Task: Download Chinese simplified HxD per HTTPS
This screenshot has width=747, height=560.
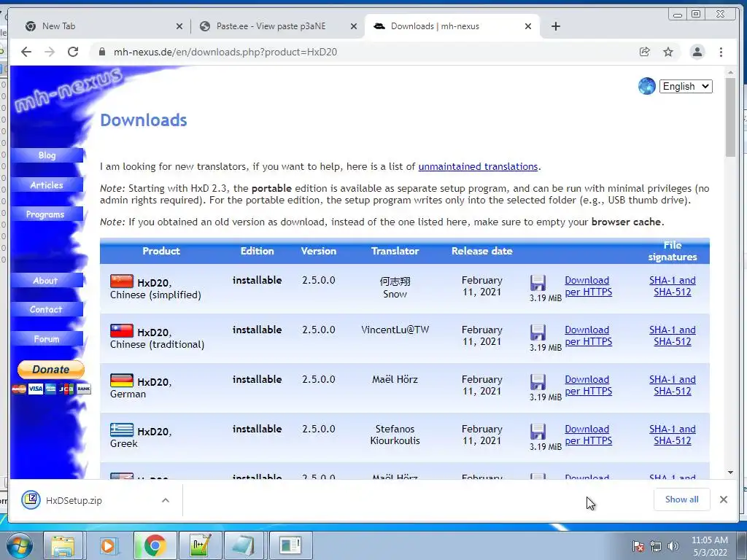Action: [589, 286]
